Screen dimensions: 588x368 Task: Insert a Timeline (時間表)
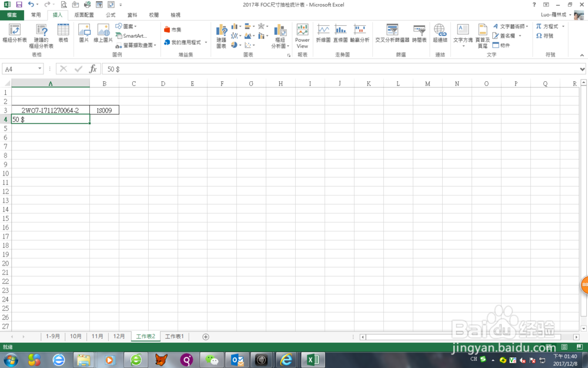pyautogui.click(x=419, y=33)
